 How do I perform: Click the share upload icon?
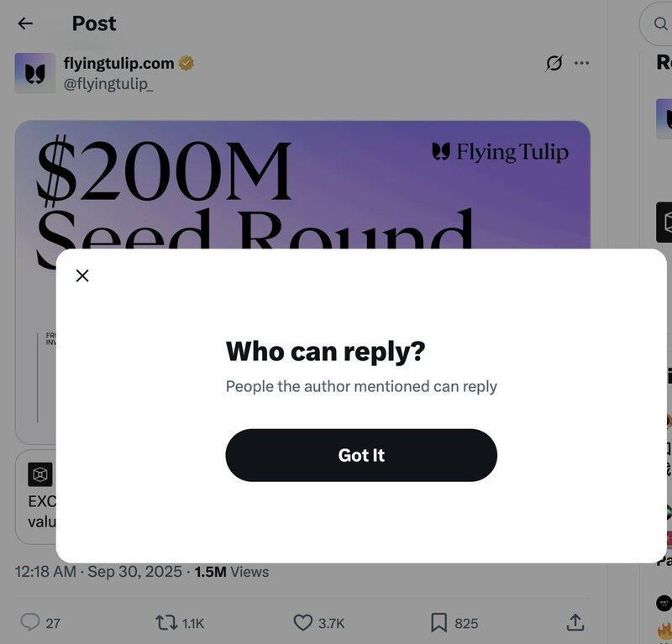(575, 622)
